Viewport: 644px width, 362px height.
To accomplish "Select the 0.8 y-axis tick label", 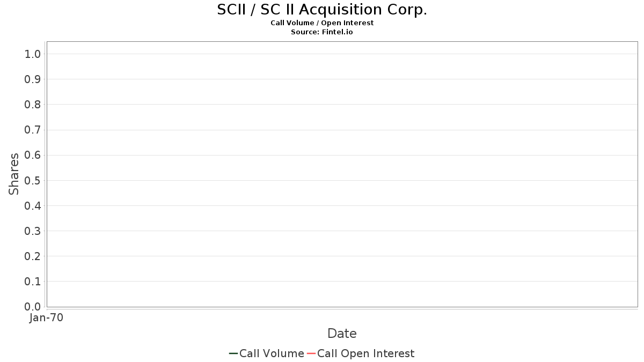I will tap(33, 105).
